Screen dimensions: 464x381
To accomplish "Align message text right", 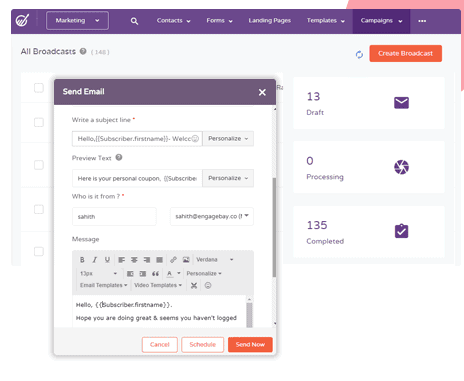I will tap(147, 260).
